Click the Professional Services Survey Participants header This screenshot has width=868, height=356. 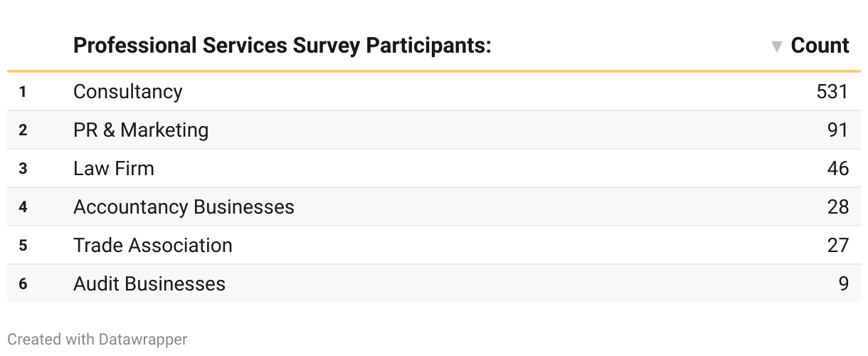(x=282, y=46)
